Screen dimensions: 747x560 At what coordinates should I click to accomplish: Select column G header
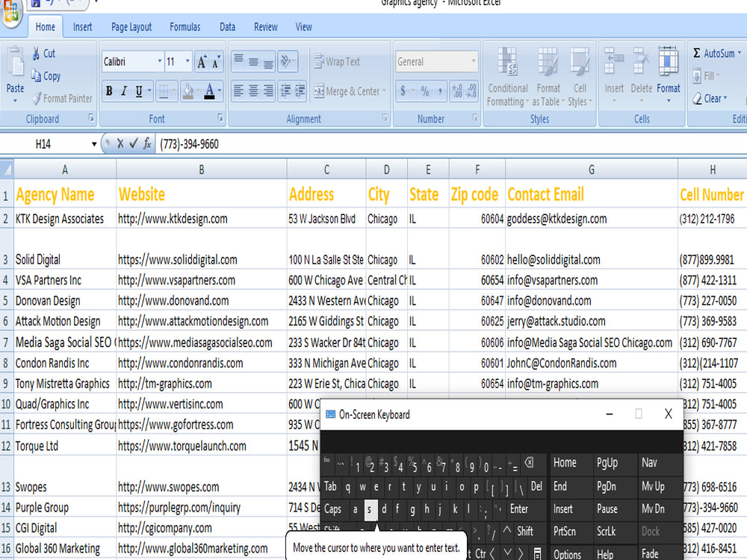point(591,169)
